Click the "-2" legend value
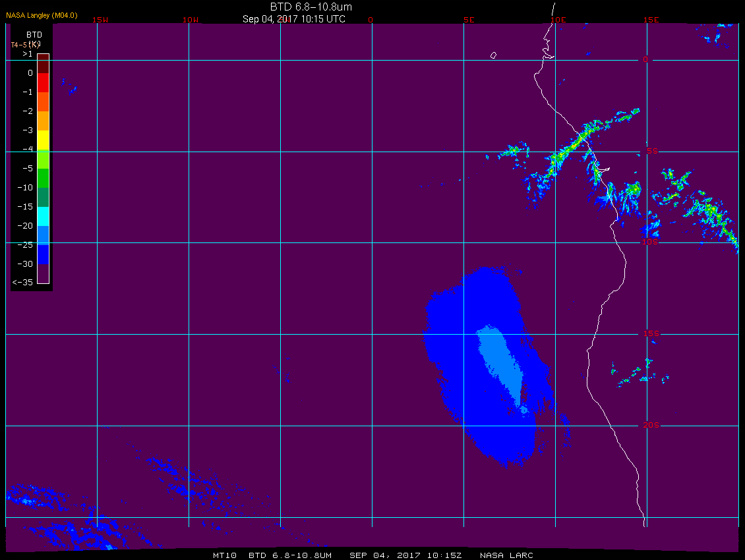The width and height of the screenshot is (745, 560). coord(28,111)
